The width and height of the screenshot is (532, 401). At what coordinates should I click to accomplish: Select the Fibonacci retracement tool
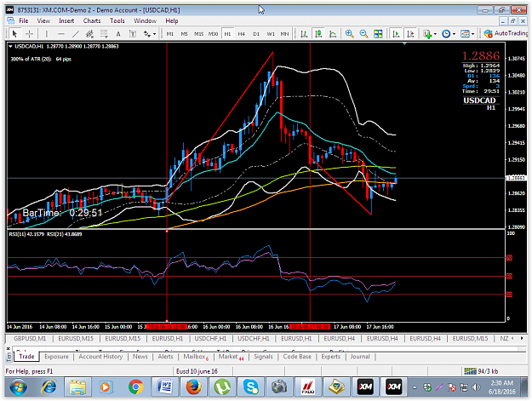tap(104, 33)
